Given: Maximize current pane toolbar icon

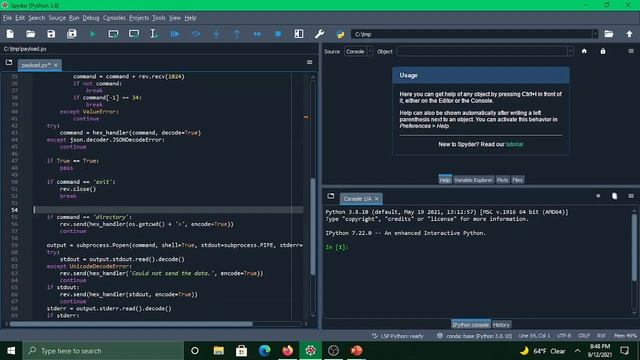Looking at the screenshot, I should pyautogui.click(x=299, y=34).
